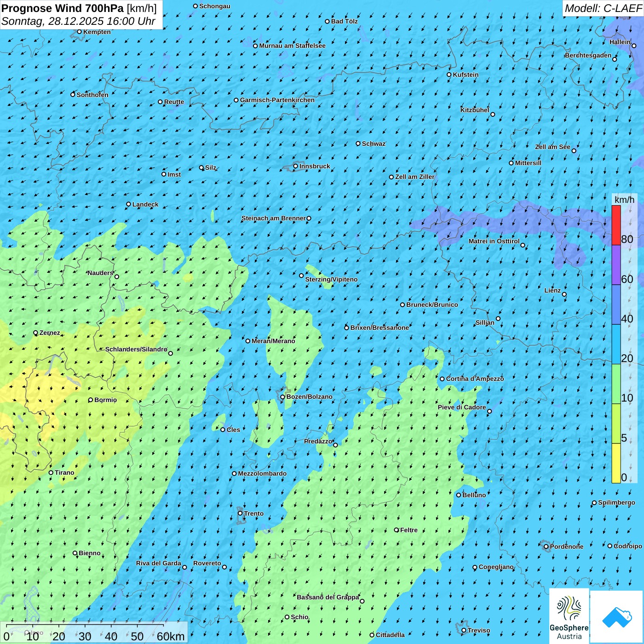Image resolution: width=644 pixels, height=644 pixels.
Task: Select the Innsbruck city marker
Action: point(296,167)
